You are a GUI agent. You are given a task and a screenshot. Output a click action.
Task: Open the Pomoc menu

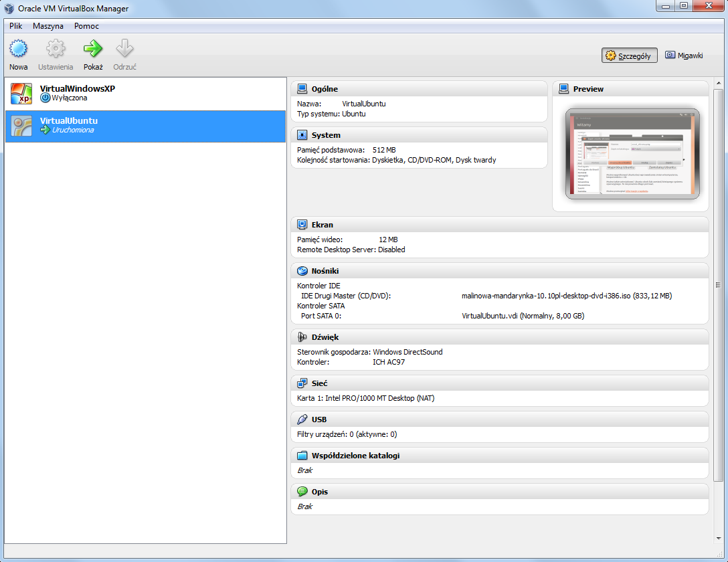(x=86, y=26)
